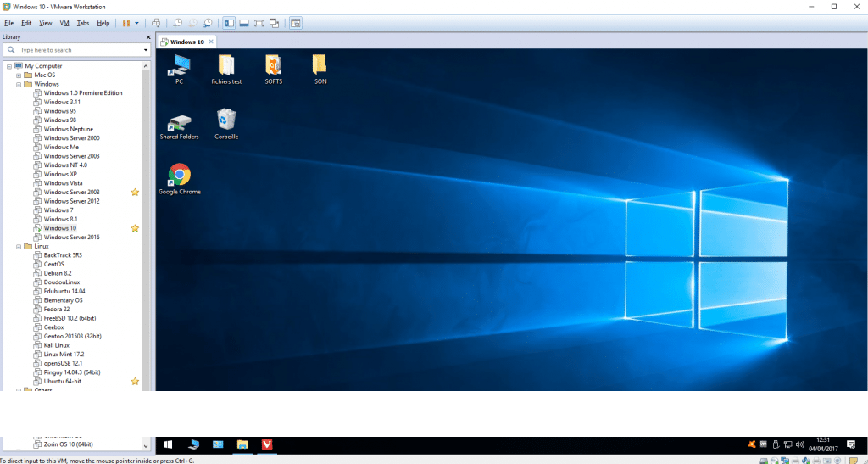
Task: Toggle favorite star on Windows 10
Action: pos(135,228)
